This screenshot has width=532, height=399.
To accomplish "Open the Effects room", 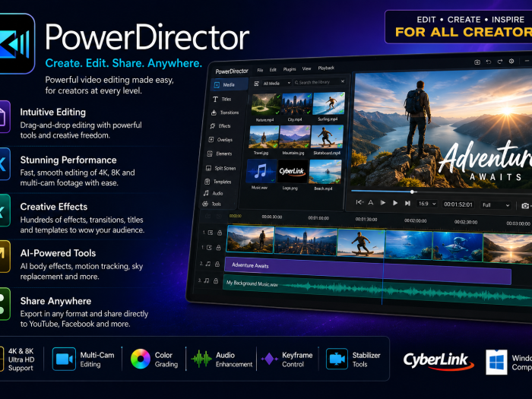I will tap(220, 126).
